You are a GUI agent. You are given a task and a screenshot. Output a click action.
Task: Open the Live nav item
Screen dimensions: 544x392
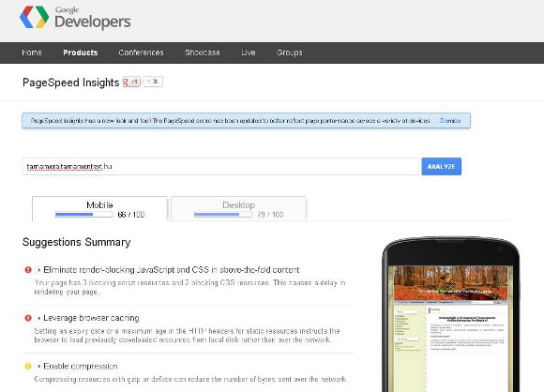coord(248,53)
